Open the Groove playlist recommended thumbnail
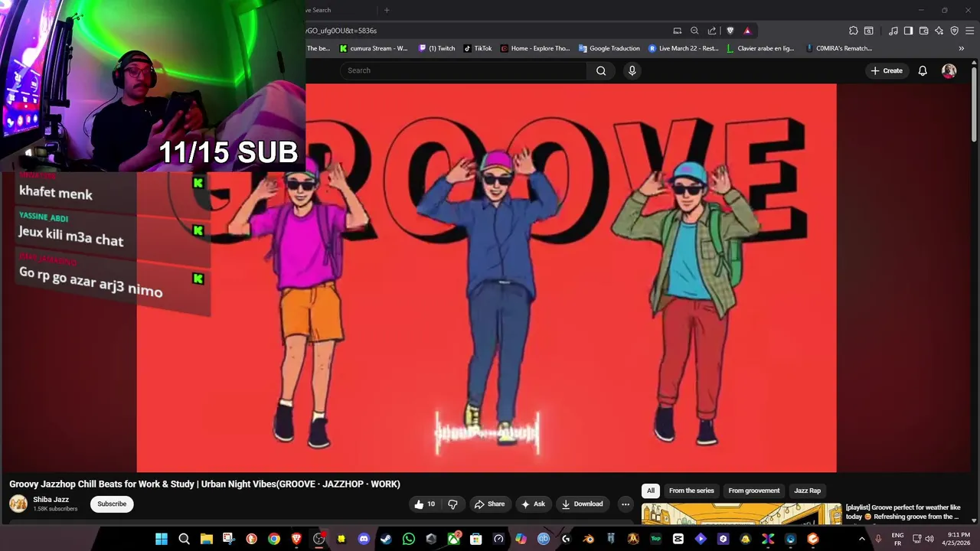980x551 pixels. pos(741,513)
